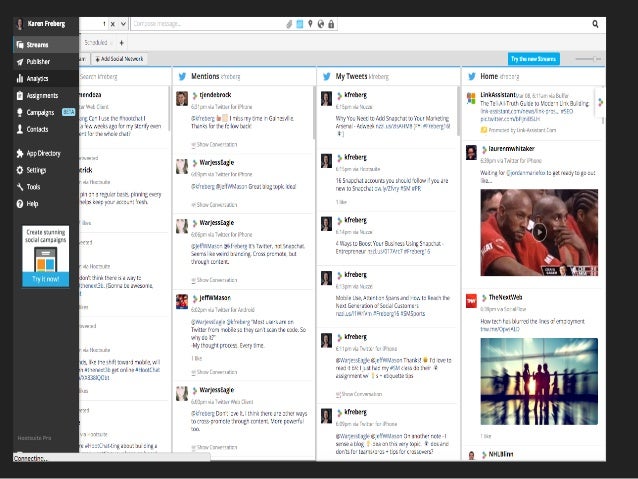638x479 pixels.
Task: Click the My Tweets column Twitter icon
Action: 326,77
